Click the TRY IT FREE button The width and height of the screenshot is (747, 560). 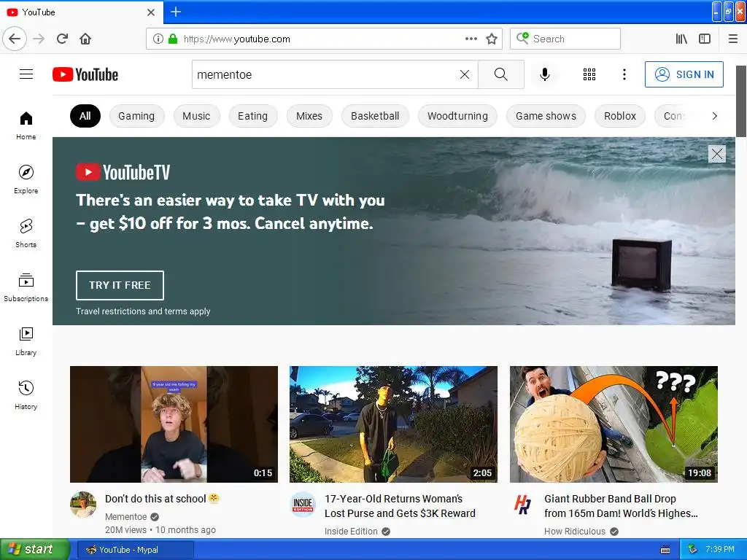click(120, 285)
